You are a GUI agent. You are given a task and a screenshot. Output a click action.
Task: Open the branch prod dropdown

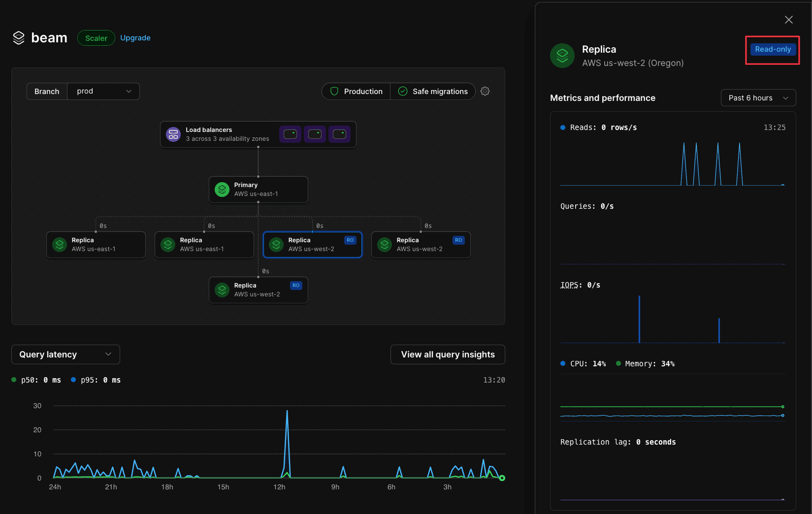(103, 91)
